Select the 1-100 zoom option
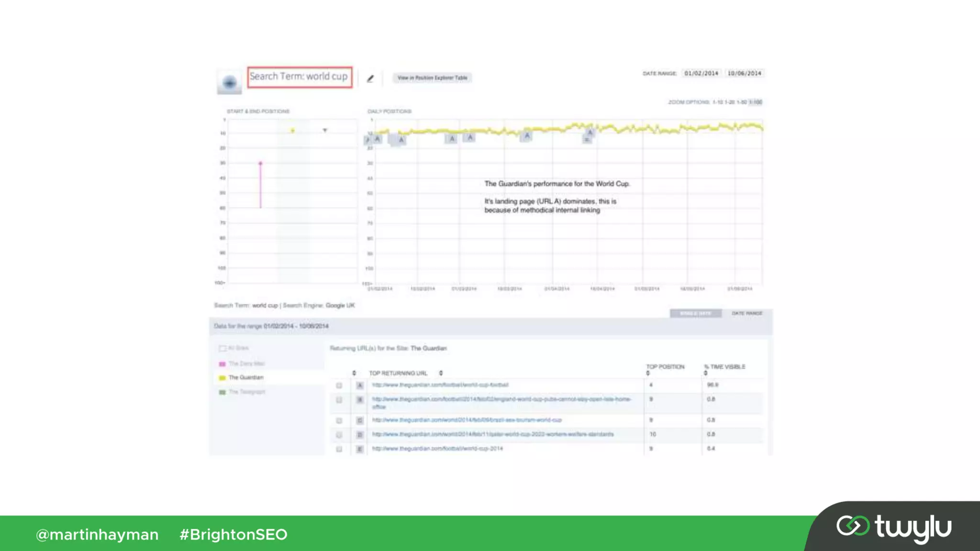 pos(756,102)
